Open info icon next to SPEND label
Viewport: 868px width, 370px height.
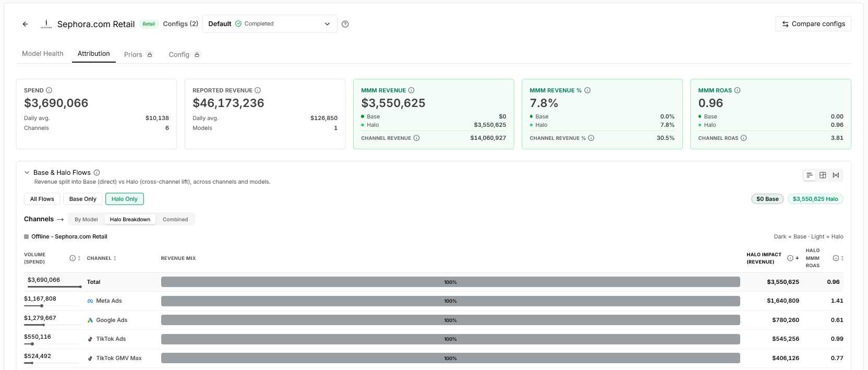49,90
